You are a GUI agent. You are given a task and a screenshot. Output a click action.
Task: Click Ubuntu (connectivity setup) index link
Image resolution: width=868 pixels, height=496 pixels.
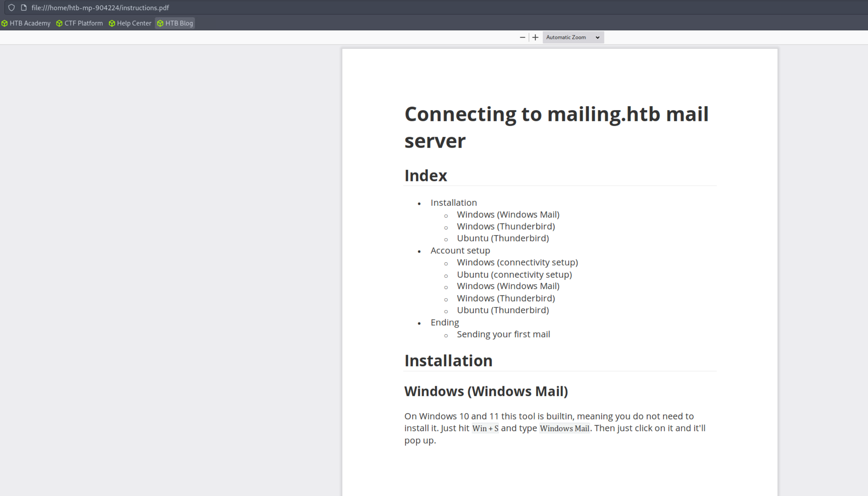(x=514, y=274)
